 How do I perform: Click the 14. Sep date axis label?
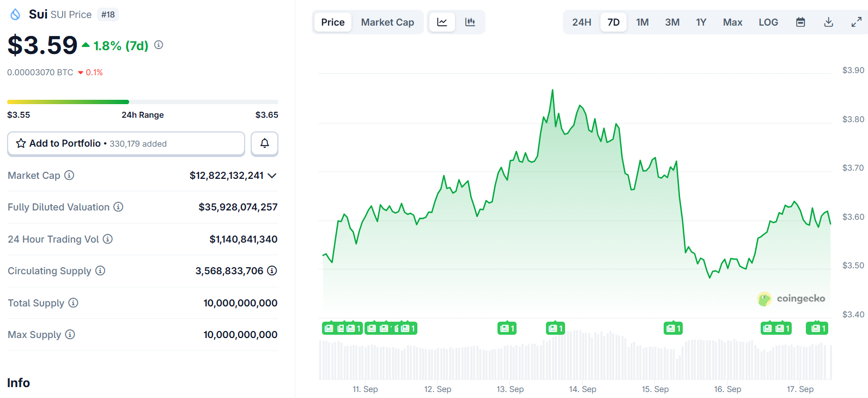click(582, 389)
